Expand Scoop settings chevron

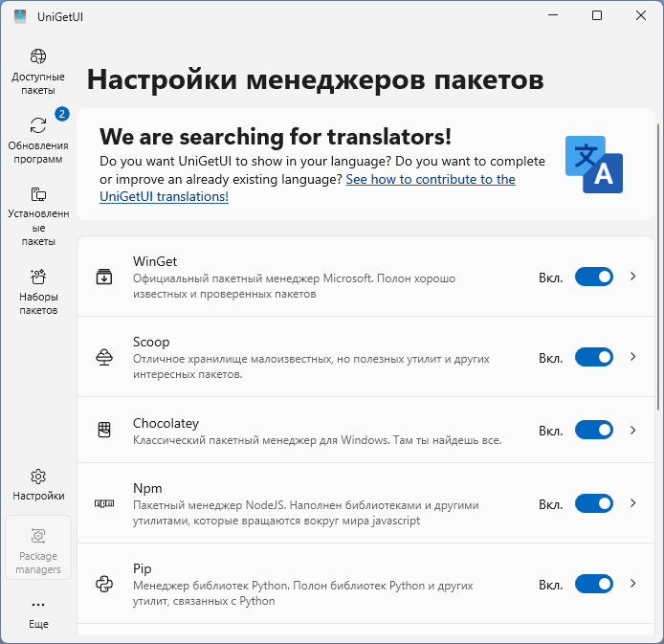point(633,357)
